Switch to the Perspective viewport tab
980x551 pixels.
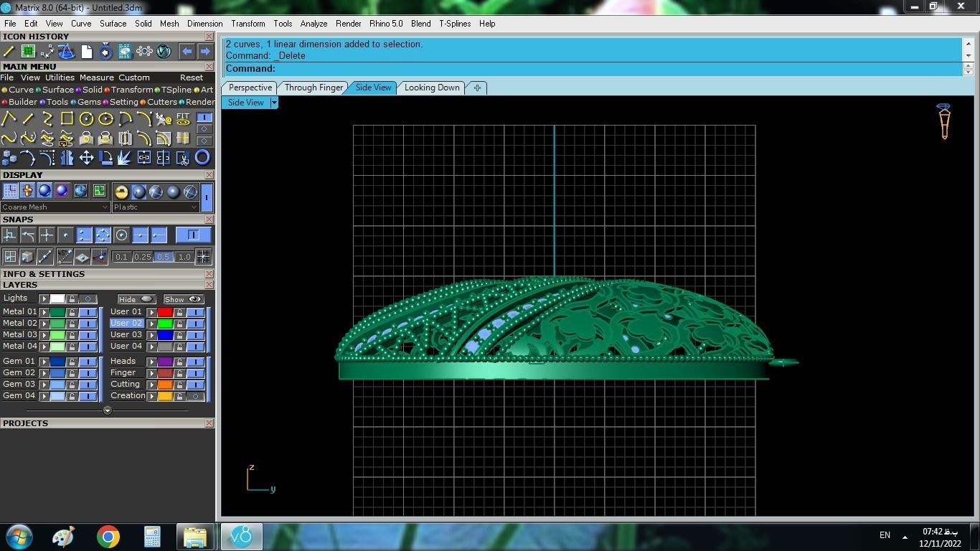click(x=250, y=88)
